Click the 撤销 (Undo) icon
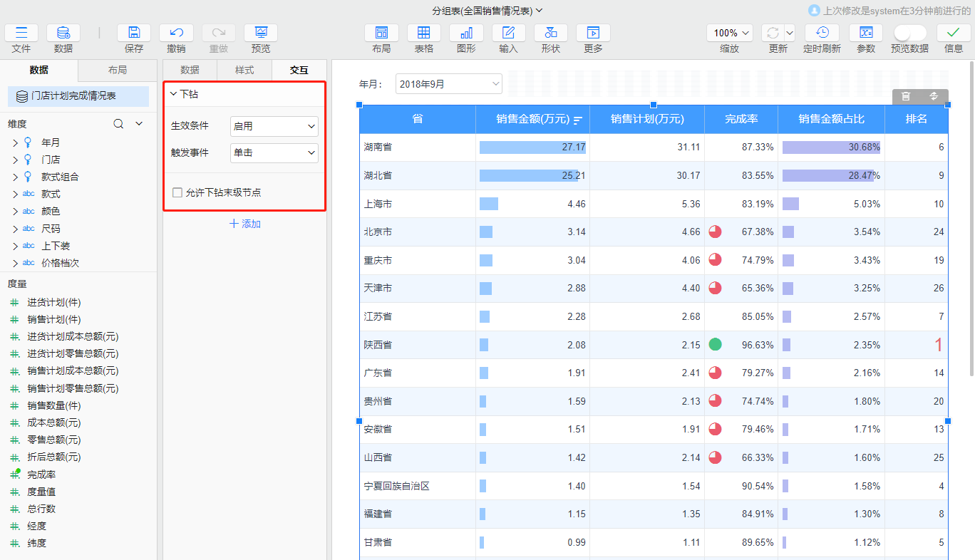975x560 pixels. 176,33
